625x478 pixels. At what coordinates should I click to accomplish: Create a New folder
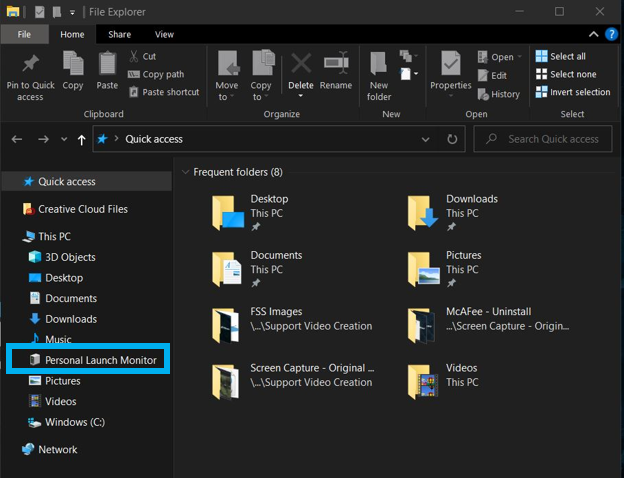coord(379,76)
